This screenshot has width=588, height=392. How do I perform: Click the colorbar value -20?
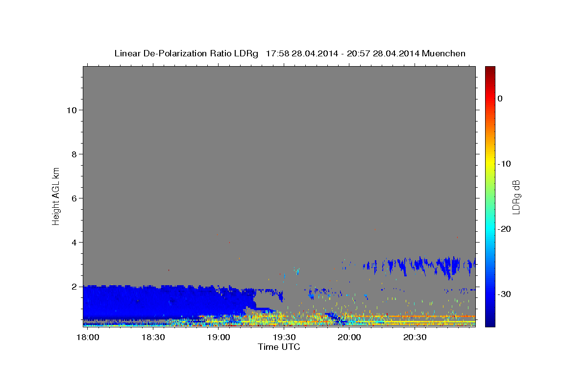coord(504,229)
